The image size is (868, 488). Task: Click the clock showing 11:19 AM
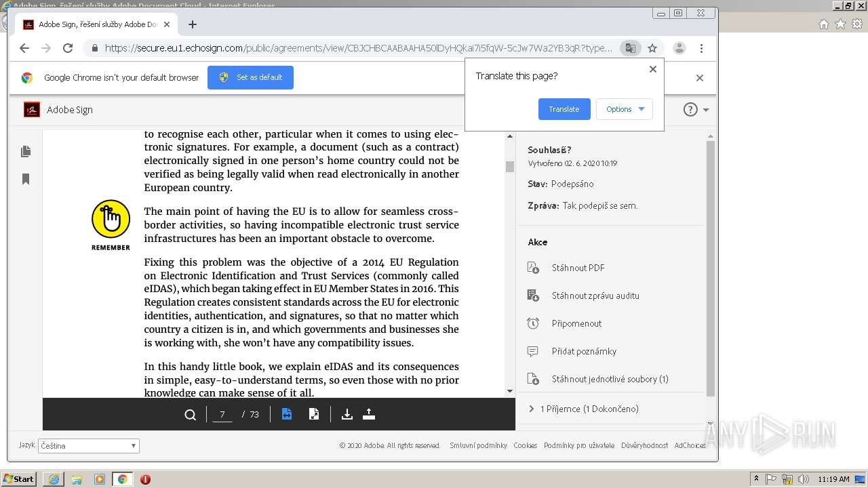pos(833,479)
